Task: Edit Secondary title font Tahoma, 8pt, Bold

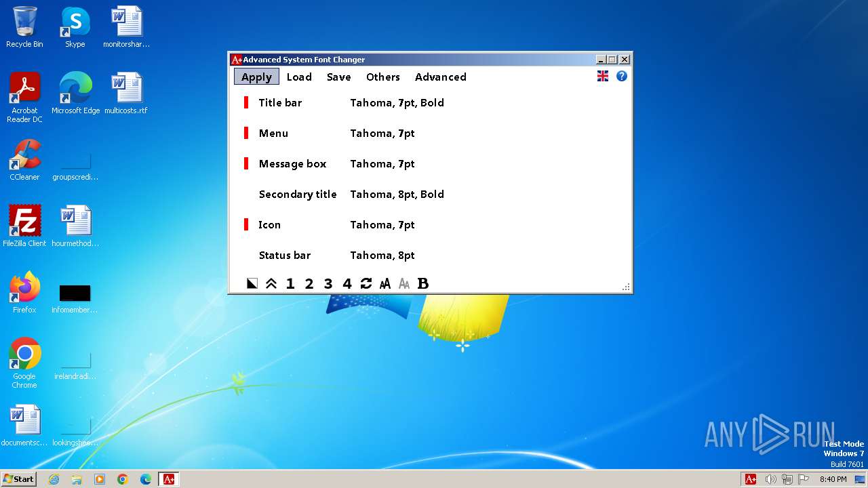Action: 397,195
